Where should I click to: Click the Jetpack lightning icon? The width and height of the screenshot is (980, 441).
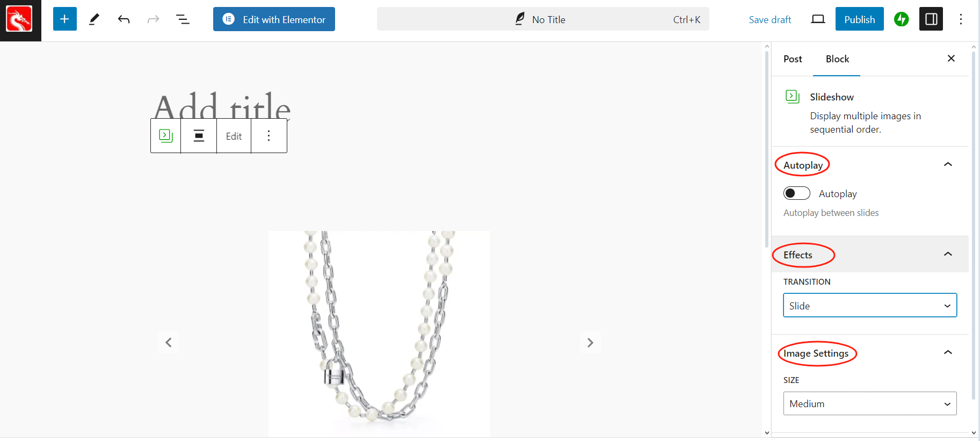(902, 19)
